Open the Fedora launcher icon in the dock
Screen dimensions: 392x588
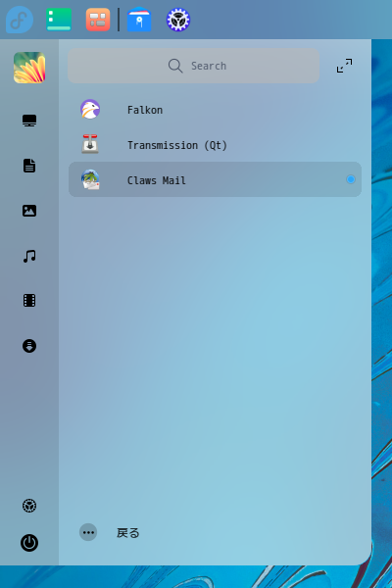(x=20, y=20)
